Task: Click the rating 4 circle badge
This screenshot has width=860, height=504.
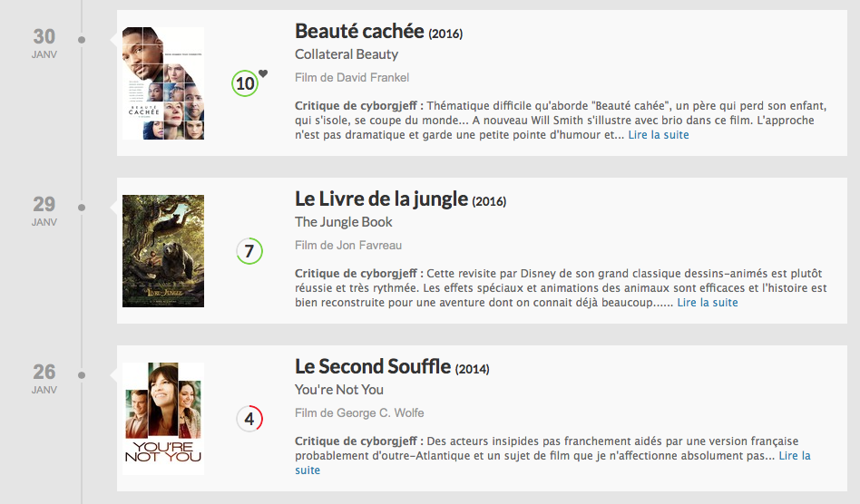Action: coord(249,419)
